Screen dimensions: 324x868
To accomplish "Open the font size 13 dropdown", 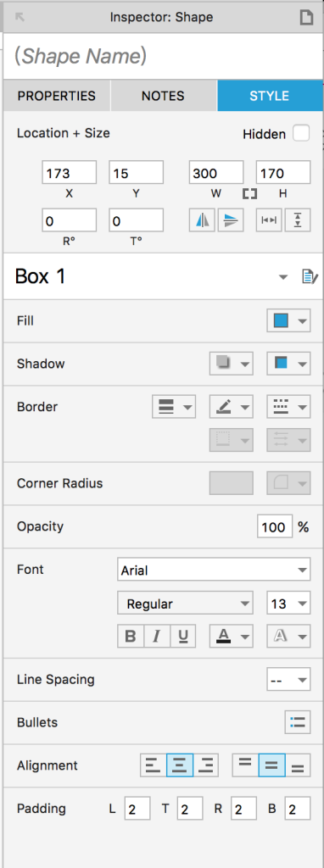I will pyautogui.click(x=288, y=603).
